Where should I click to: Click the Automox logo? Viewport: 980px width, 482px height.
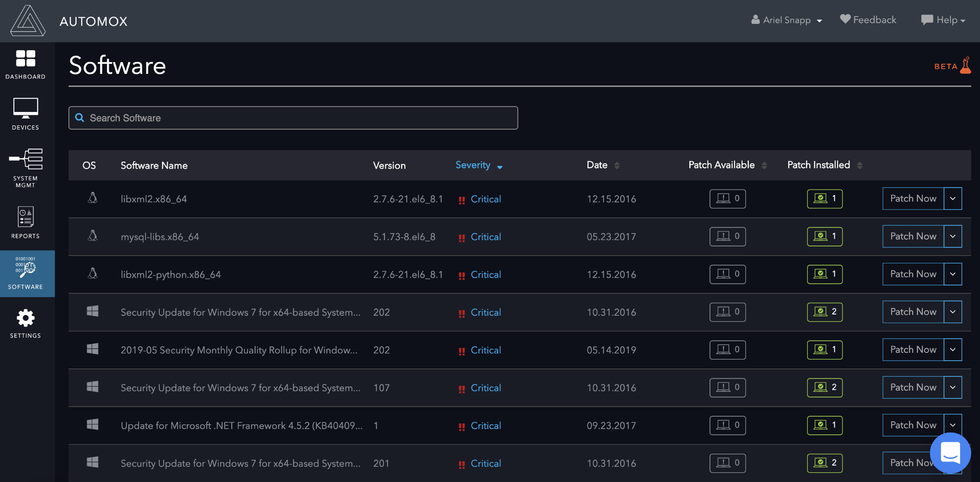tap(28, 21)
